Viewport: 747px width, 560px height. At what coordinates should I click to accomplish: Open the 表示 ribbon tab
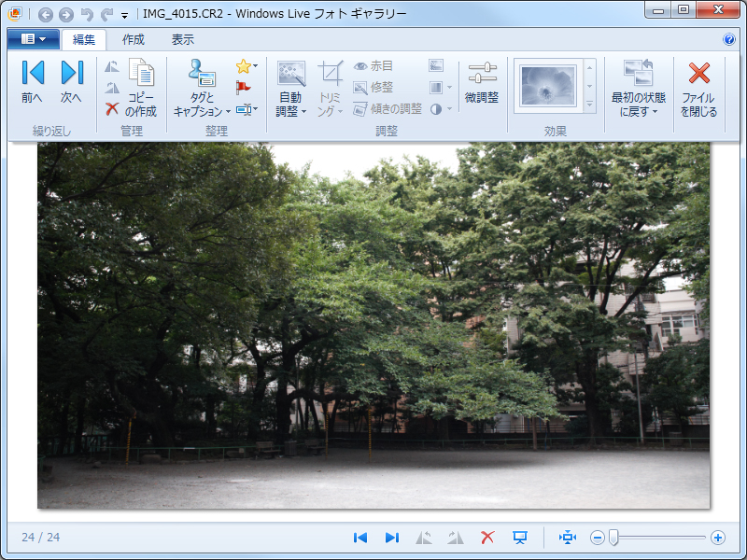(x=180, y=39)
